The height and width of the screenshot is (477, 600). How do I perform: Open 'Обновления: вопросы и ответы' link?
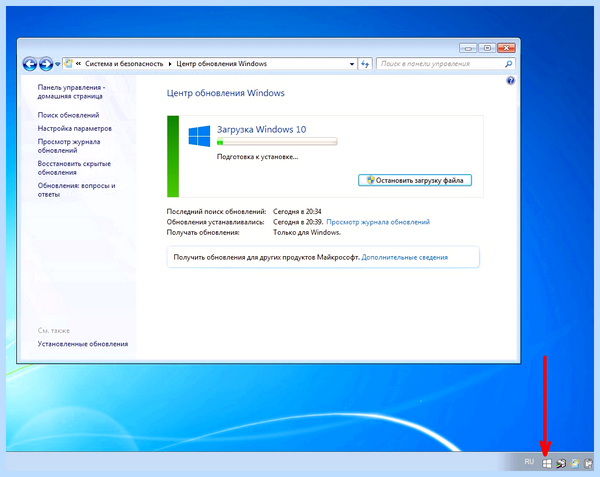pos(77,190)
